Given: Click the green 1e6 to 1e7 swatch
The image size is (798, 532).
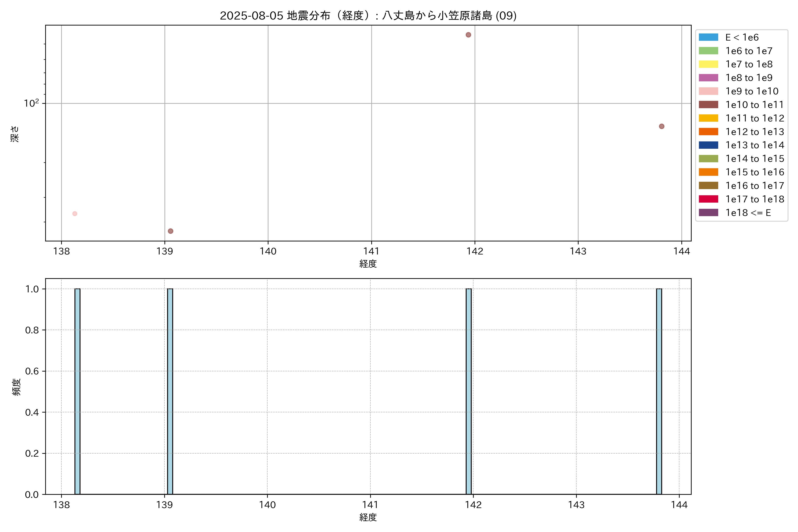Looking at the screenshot, I should click(x=708, y=51).
